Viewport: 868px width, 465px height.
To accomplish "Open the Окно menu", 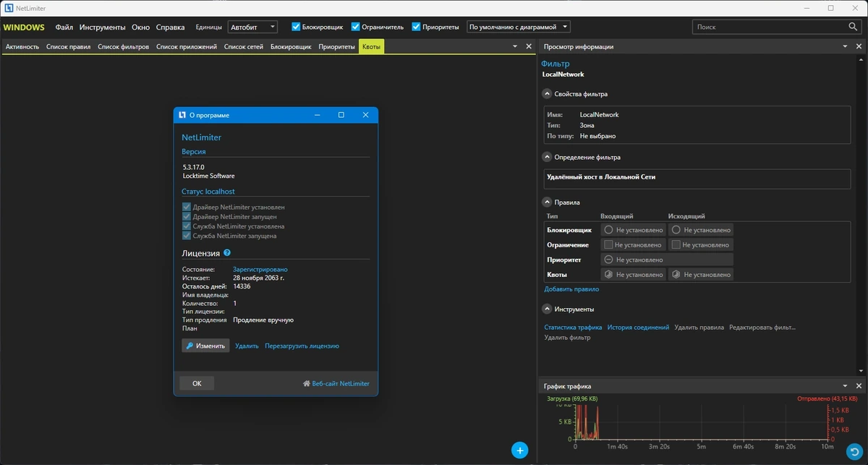I will [141, 27].
